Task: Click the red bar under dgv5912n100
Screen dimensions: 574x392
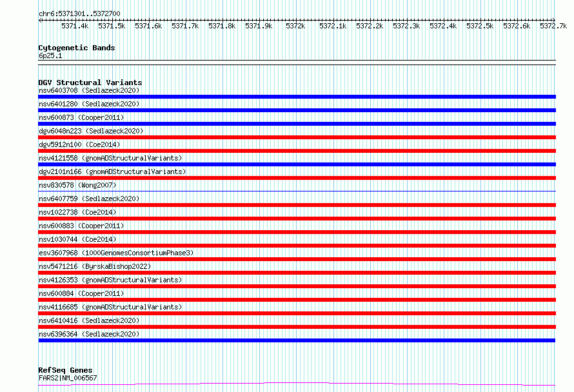Action: [x=297, y=151]
